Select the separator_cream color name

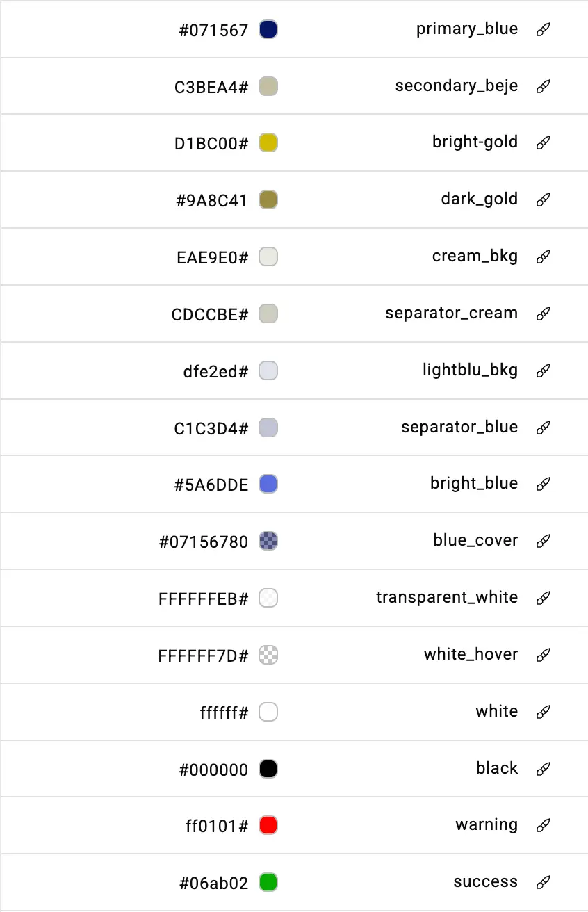(x=452, y=313)
